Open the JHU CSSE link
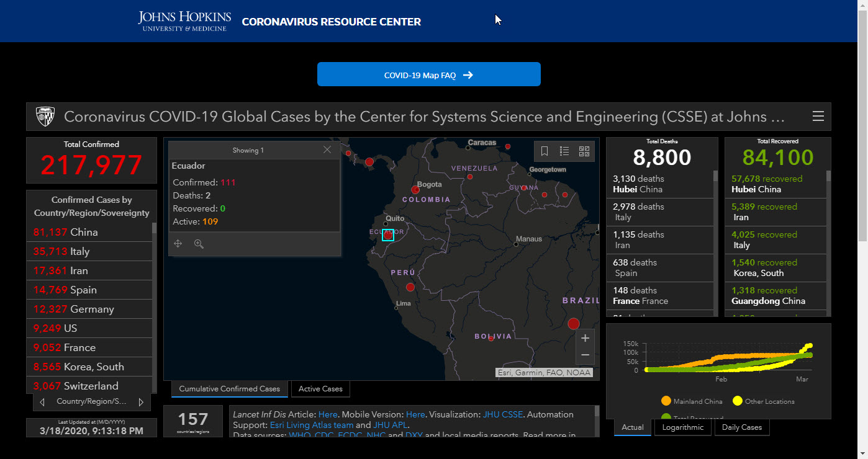This screenshot has height=459, width=868. tap(503, 414)
